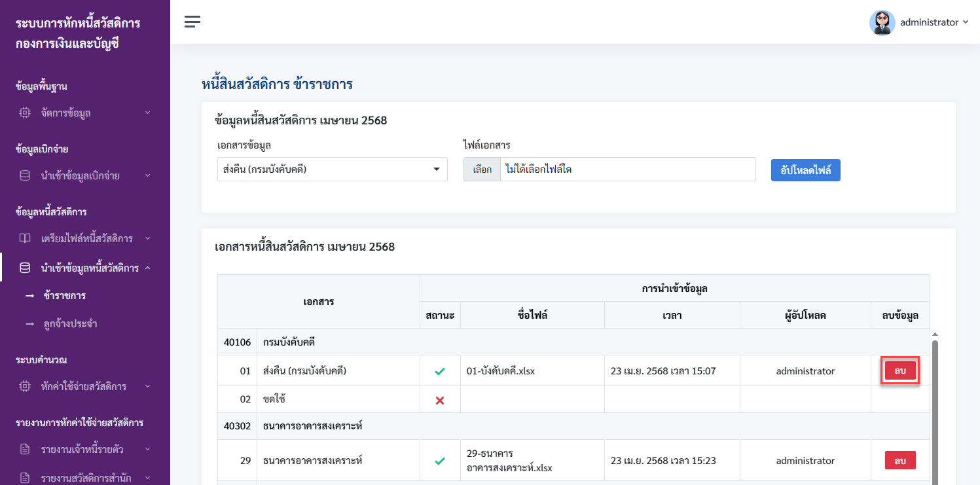Open the เอกสารข้อมูล dropdown
Screen dimensions: 980x485
coord(333,169)
